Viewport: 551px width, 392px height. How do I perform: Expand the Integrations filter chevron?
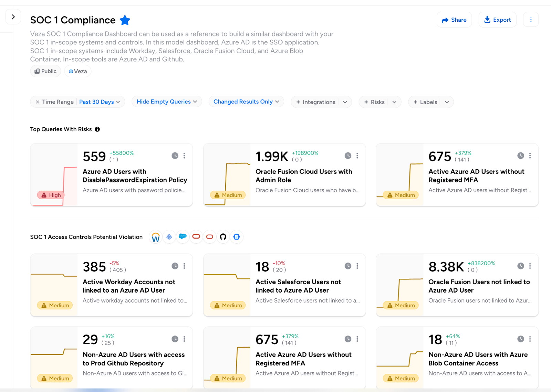(345, 102)
